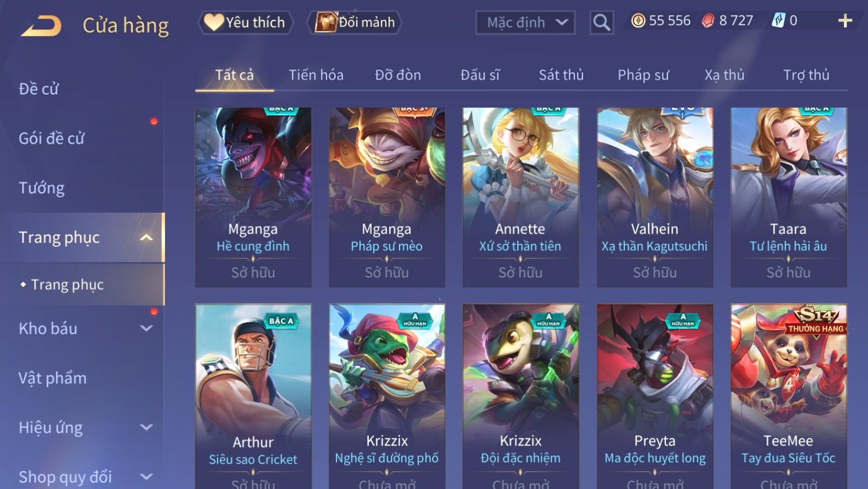
Task: Open the search magnifier icon
Action: [602, 23]
